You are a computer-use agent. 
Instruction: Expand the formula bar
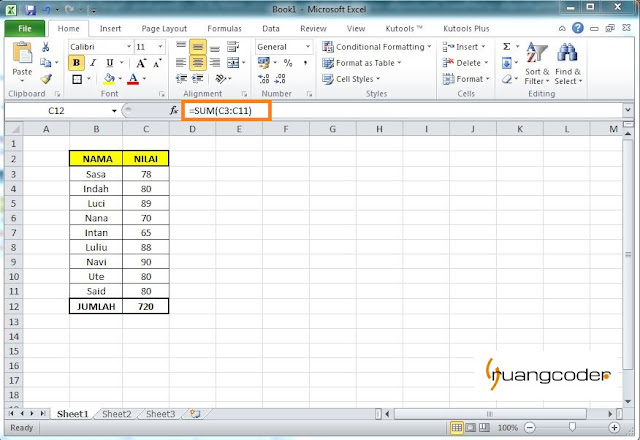pyautogui.click(x=627, y=110)
